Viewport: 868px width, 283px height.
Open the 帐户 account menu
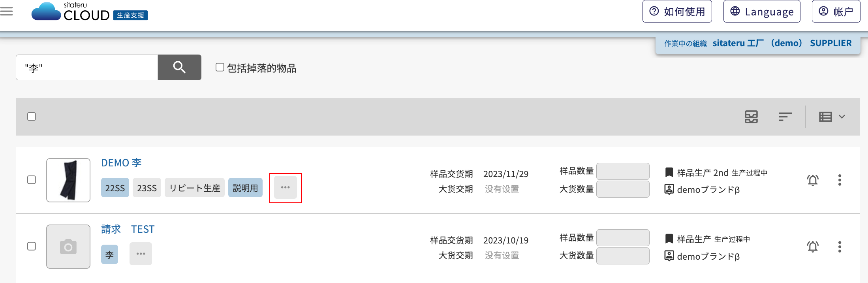pos(836,11)
